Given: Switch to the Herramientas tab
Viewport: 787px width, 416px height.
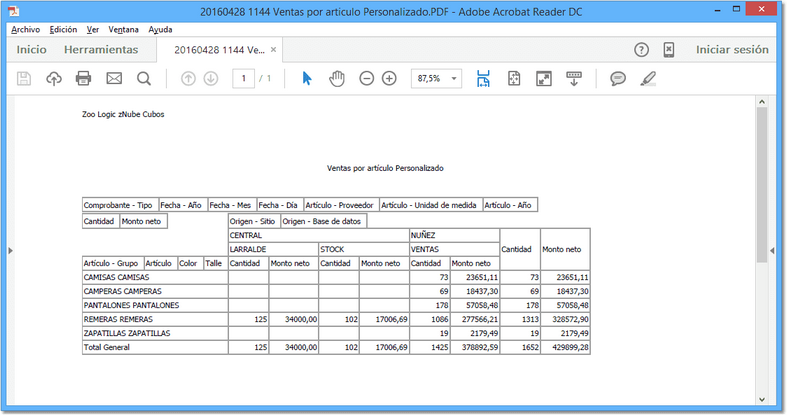Looking at the screenshot, I should 101,50.
